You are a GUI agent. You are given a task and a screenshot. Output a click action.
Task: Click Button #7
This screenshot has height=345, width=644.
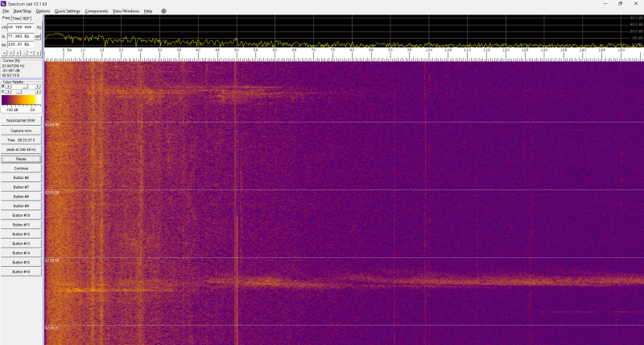tap(21, 187)
